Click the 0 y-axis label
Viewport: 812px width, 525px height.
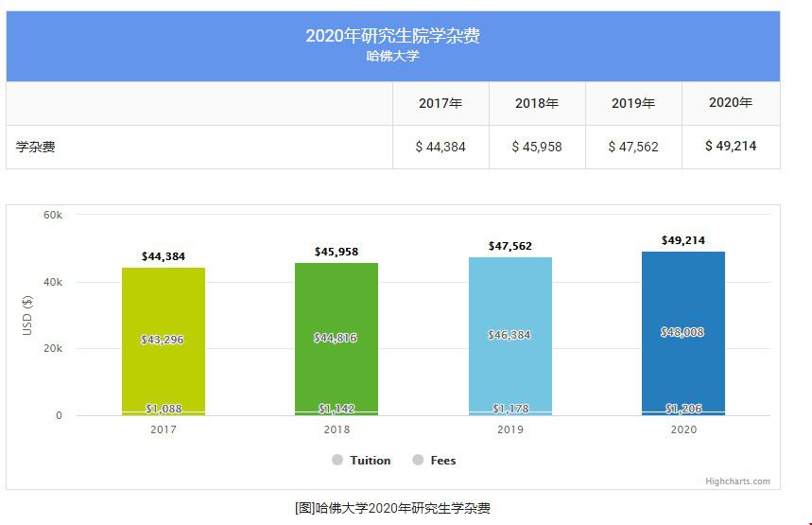[59, 415]
